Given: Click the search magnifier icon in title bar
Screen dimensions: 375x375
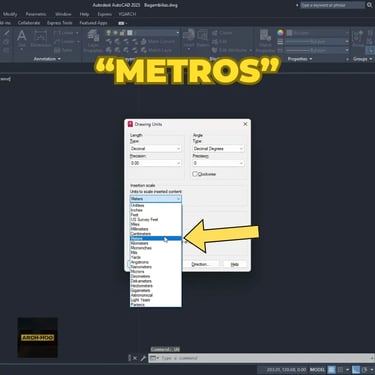Looking at the screenshot, I should coord(370,5).
